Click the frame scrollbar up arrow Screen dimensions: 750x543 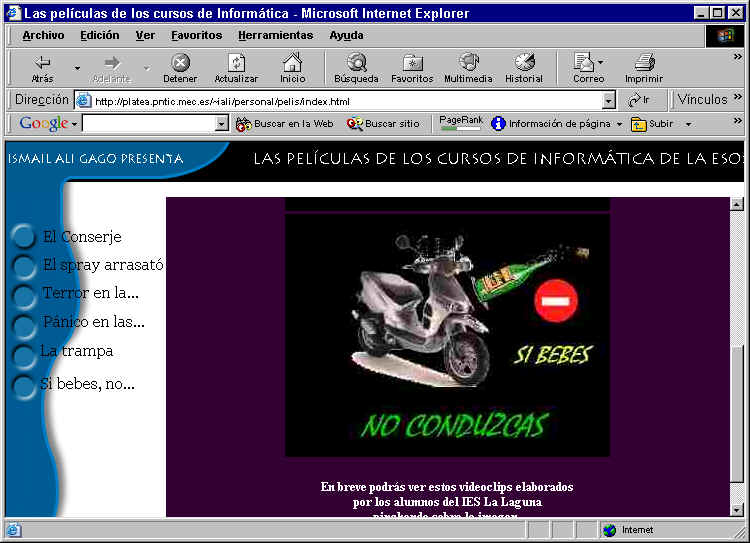[x=737, y=204]
